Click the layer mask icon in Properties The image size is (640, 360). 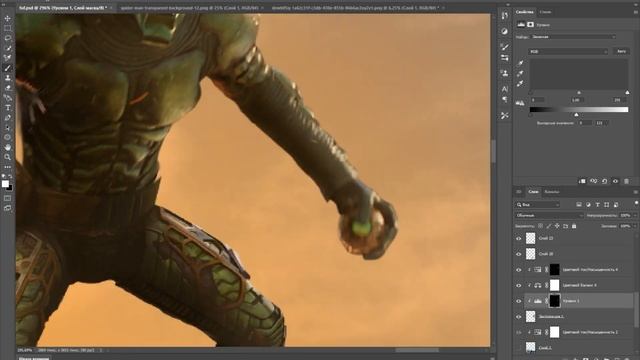(x=530, y=25)
